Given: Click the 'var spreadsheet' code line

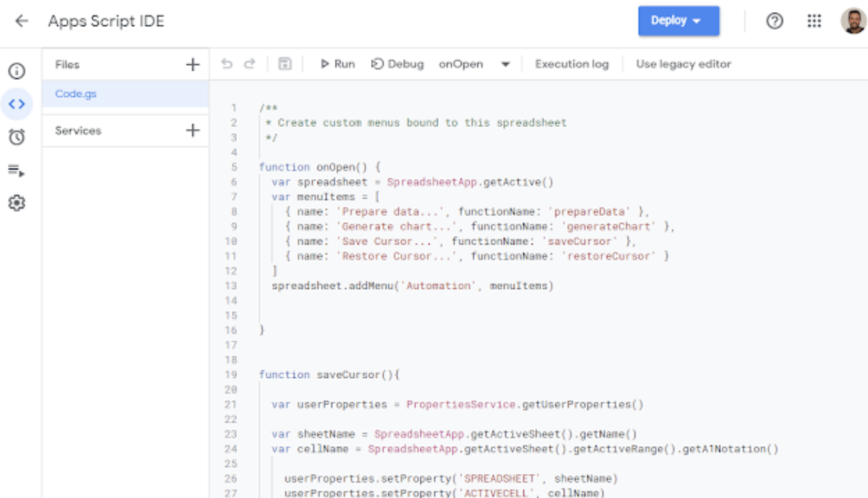Looking at the screenshot, I should [412, 182].
